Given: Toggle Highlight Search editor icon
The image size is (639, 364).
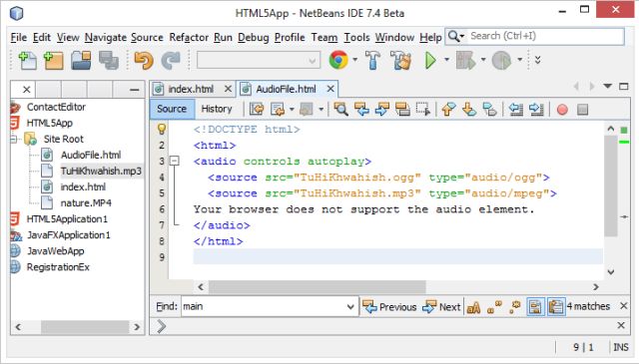Looking at the screenshot, I should point(402,109).
